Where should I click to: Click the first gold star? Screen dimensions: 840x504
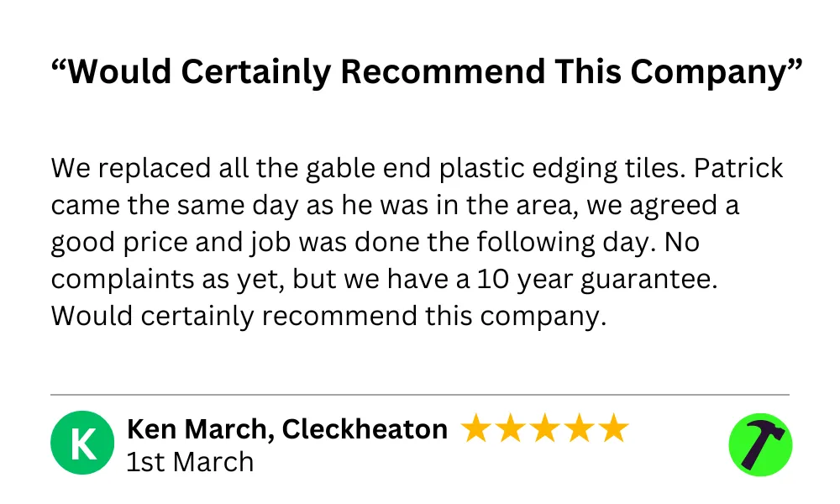[476, 429]
